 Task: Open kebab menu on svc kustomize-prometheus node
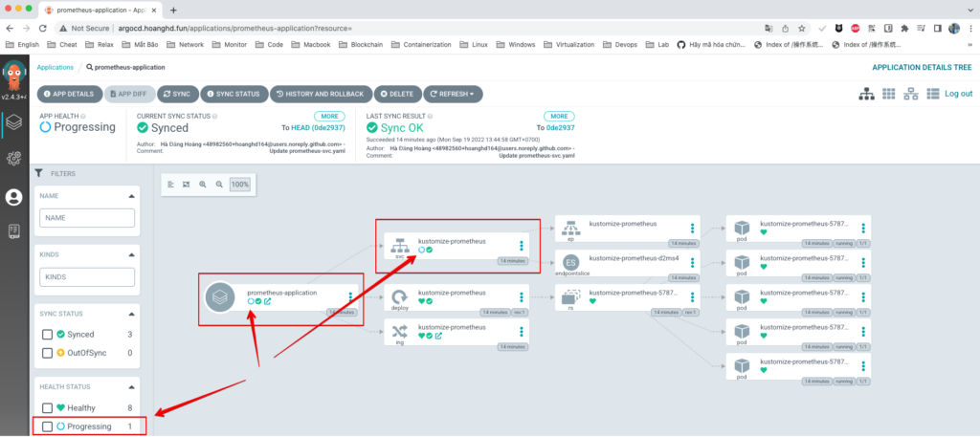pos(522,246)
